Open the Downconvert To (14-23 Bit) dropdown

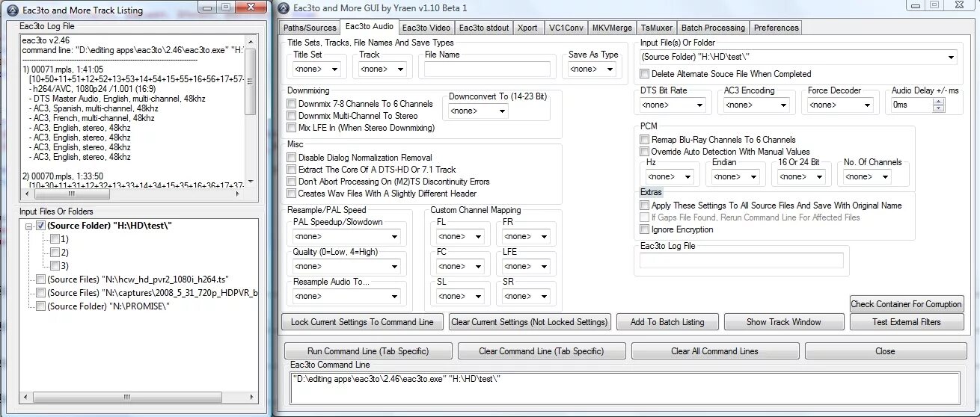click(478, 111)
